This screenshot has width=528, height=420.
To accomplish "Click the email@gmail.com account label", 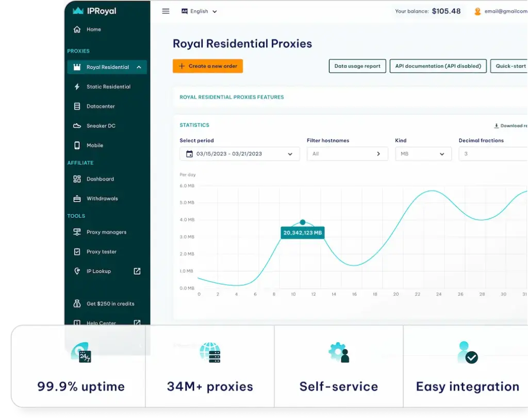I will click(506, 11).
